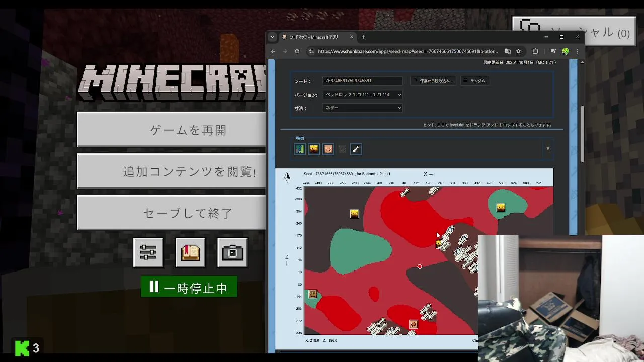
Task: Bookmark this page with the star
Action: (x=519, y=51)
